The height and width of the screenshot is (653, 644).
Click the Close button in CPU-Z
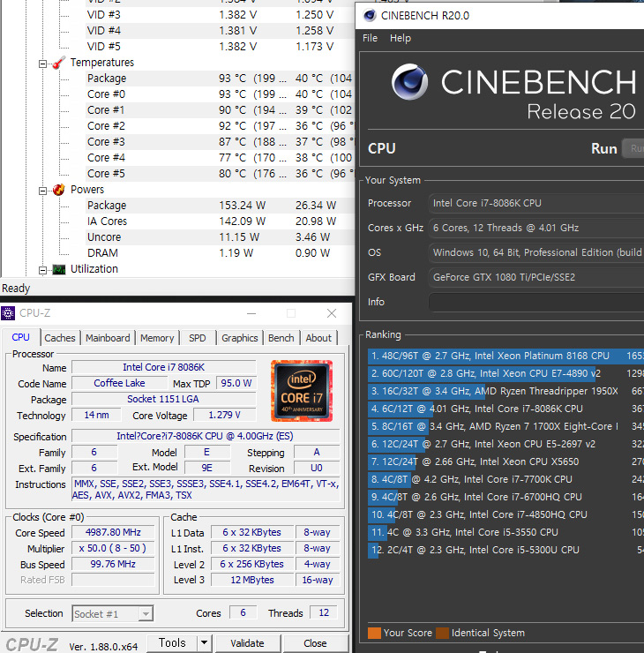315,643
